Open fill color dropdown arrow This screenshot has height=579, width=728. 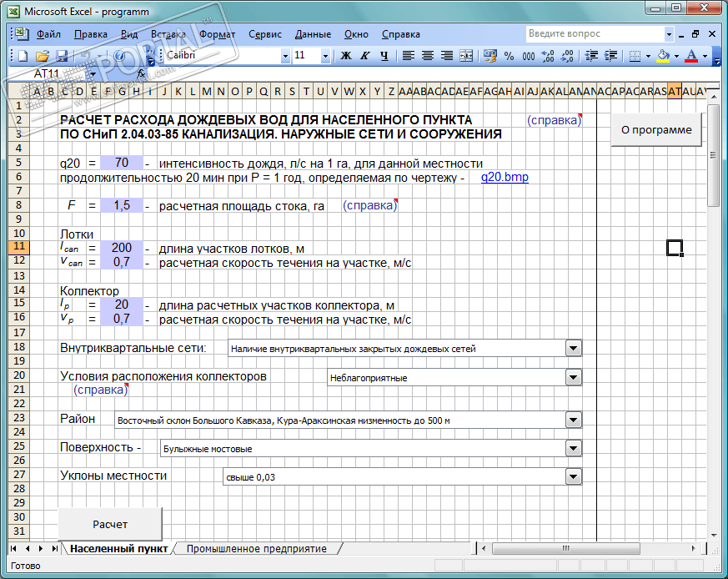pyautogui.click(x=676, y=56)
